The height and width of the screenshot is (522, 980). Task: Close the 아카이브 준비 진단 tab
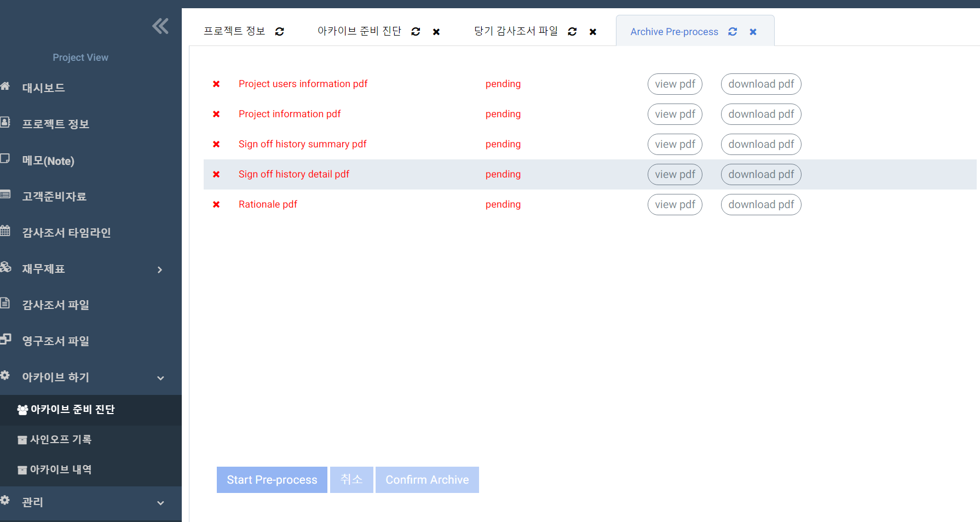pyautogui.click(x=436, y=32)
